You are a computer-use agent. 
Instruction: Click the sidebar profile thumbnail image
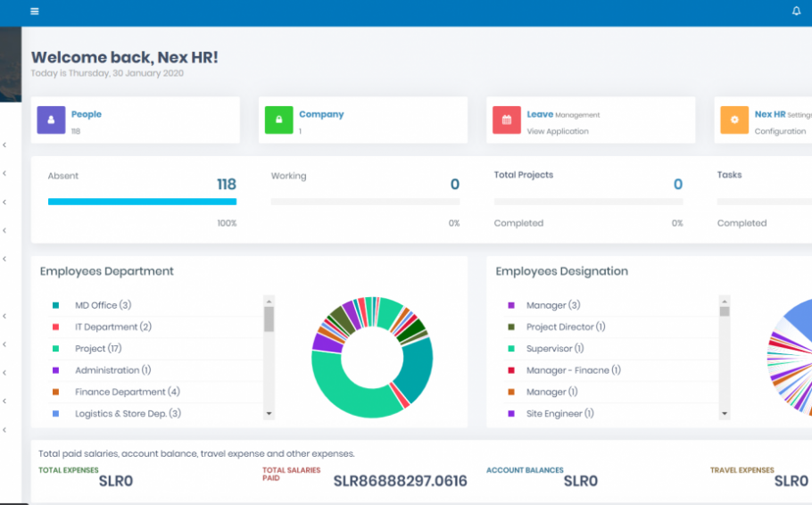tap(11, 64)
